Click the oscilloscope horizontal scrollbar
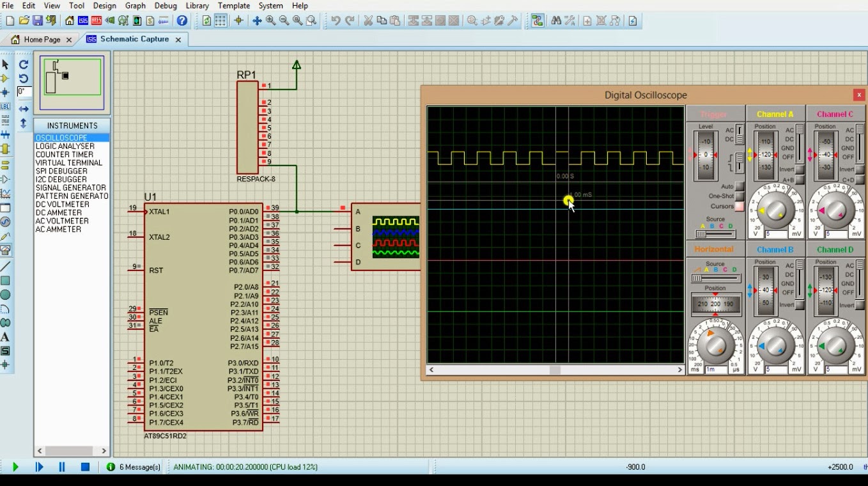The height and width of the screenshot is (486, 868). point(555,370)
